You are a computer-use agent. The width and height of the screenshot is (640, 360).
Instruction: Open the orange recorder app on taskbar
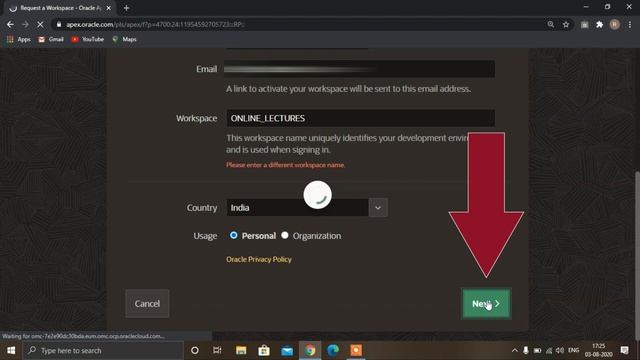coord(356,351)
